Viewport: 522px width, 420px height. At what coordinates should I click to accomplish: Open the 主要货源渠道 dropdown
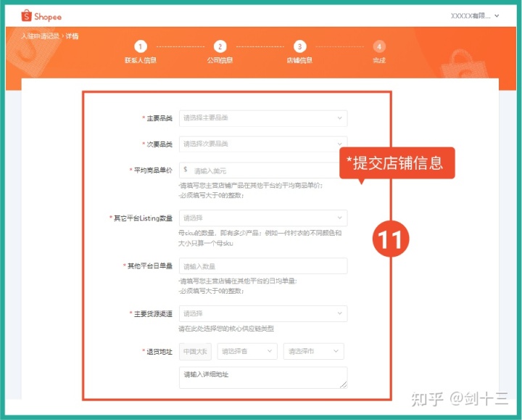(263, 313)
